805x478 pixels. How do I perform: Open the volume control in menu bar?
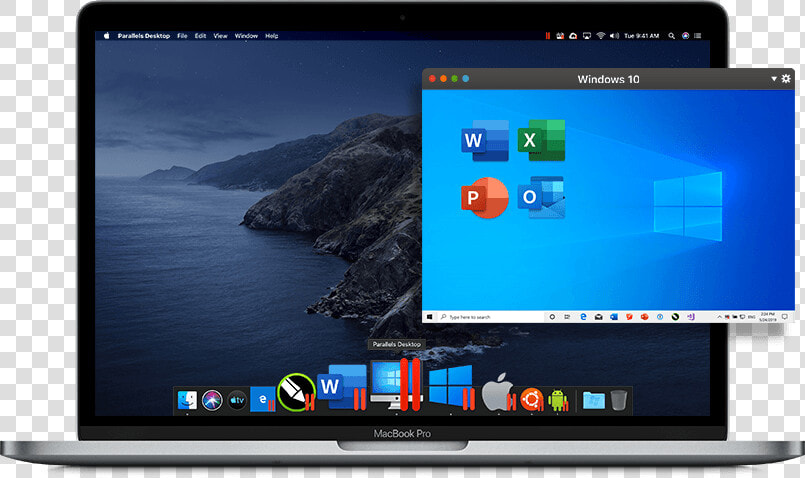[615, 36]
